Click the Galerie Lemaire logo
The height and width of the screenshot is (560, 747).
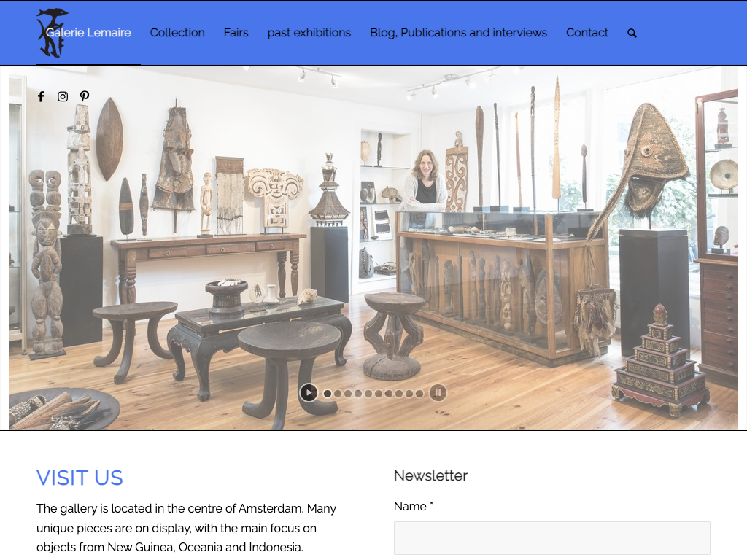52,33
